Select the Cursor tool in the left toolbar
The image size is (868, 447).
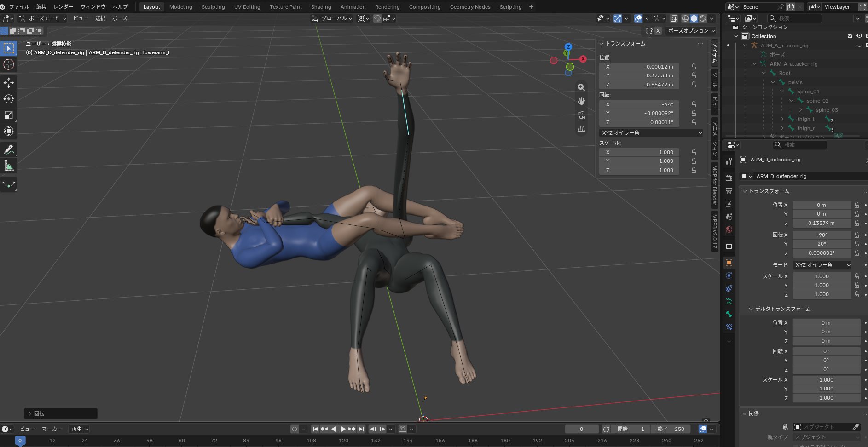pos(9,64)
